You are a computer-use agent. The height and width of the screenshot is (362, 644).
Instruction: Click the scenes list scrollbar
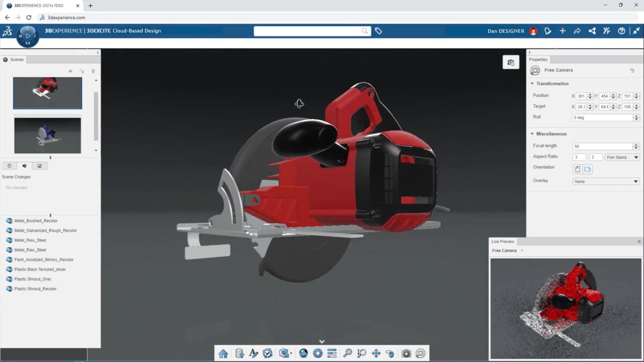pos(96,115)
